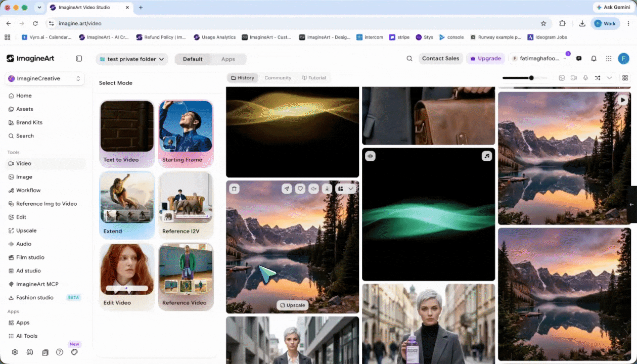Switch to the Default mode tab
This screenshot has width=637, height=364.
coord(193,59)
